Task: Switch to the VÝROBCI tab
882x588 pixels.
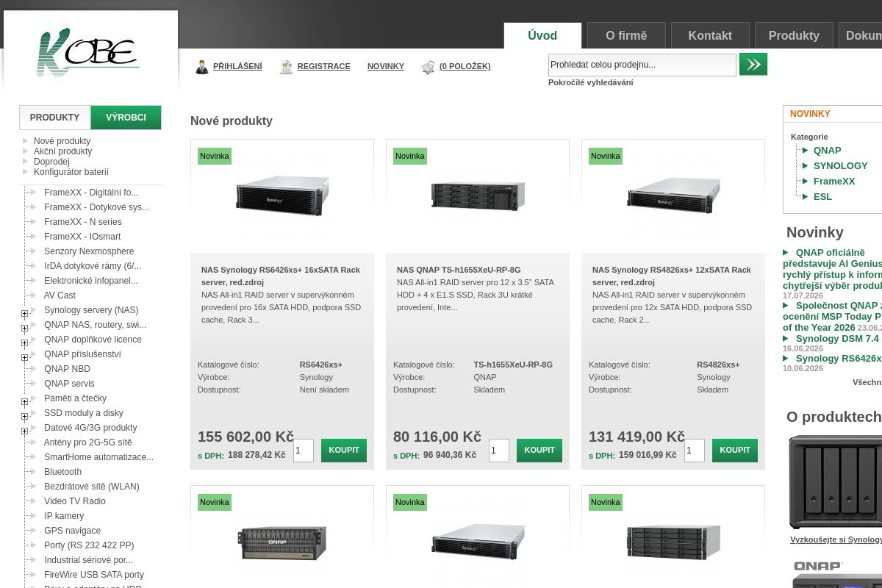Action: [126, 118]
